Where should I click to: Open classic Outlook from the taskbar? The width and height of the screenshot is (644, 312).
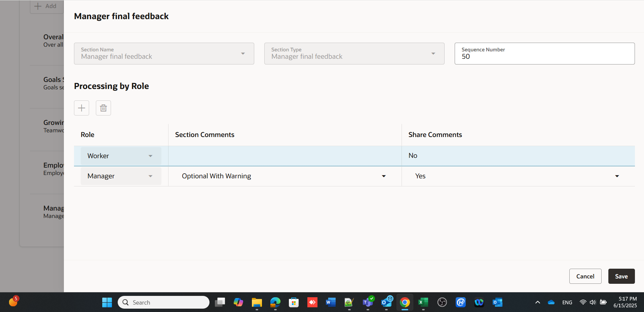pos(497,302)
